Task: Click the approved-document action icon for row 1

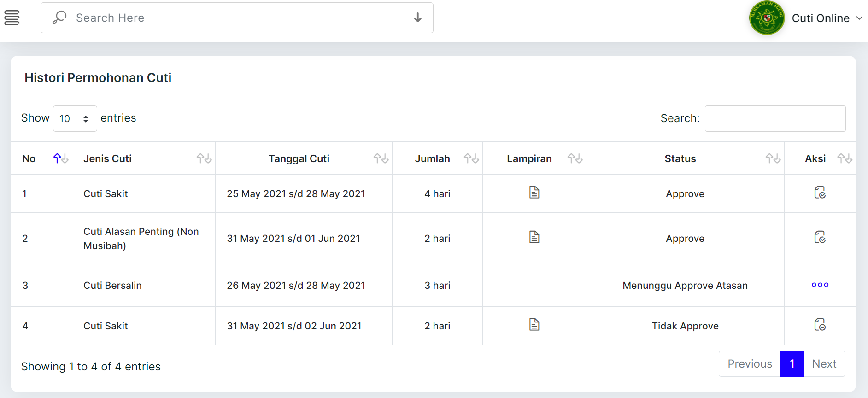Action: 820,193
